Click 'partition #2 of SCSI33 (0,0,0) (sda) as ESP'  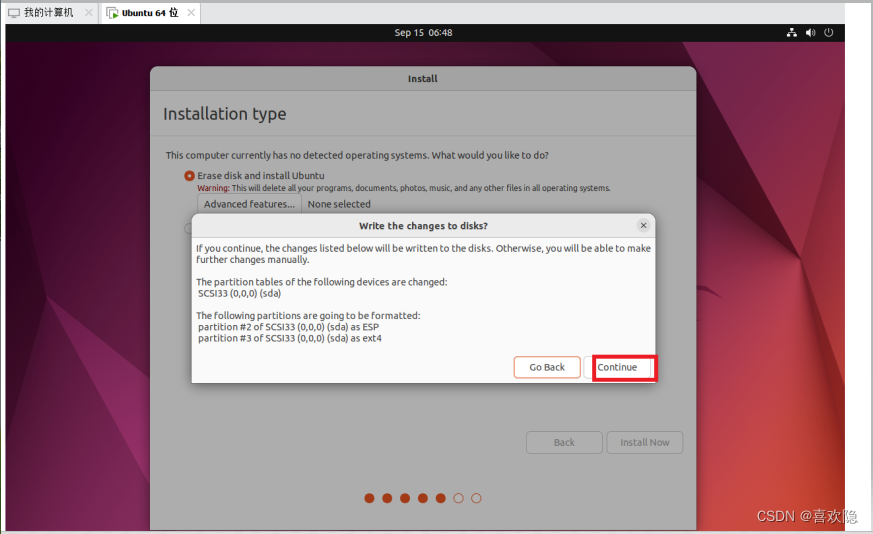click(288, 327)
